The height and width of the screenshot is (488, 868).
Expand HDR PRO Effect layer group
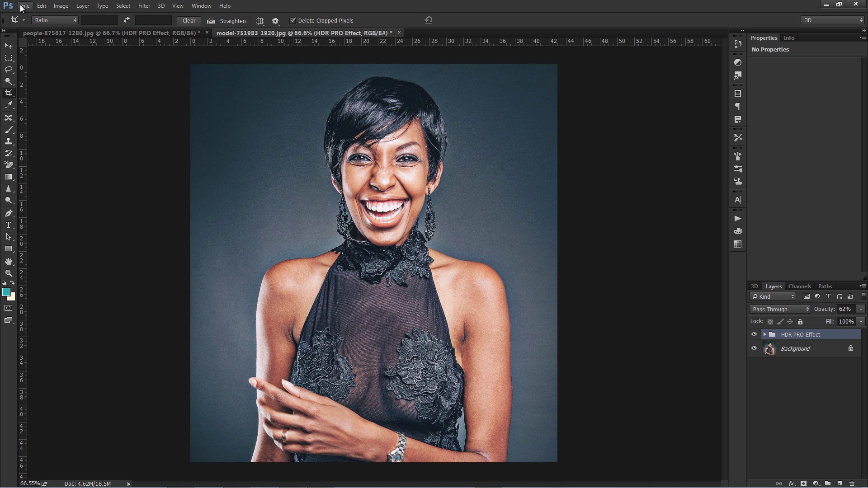click(x=764, y=333)
